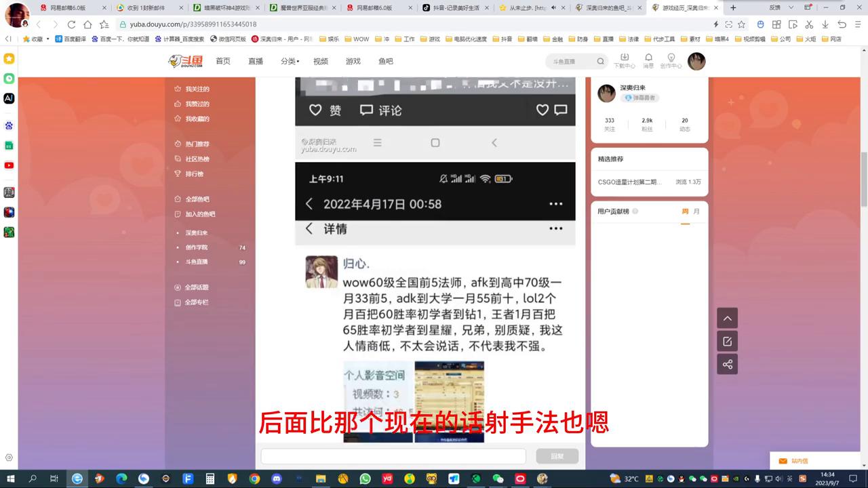Click the 回复 reply button
The width and height of the screenshot is (868, 488).
coord(556,456)
